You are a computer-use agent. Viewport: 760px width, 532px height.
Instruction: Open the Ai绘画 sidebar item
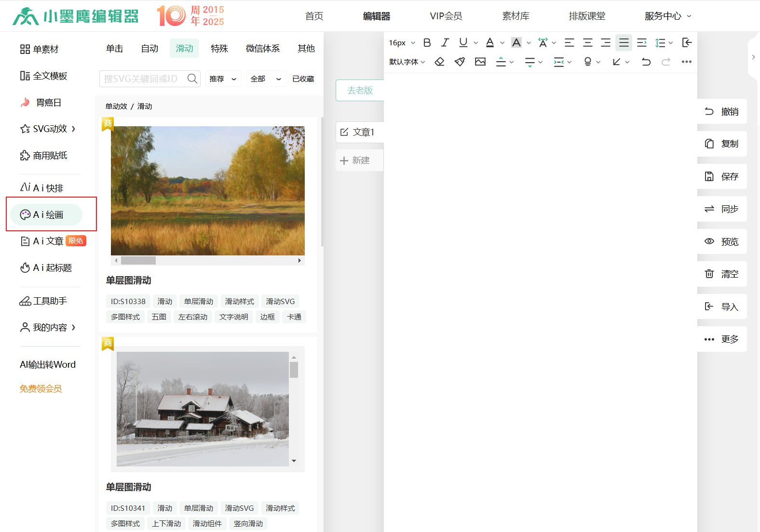point(47,214)
